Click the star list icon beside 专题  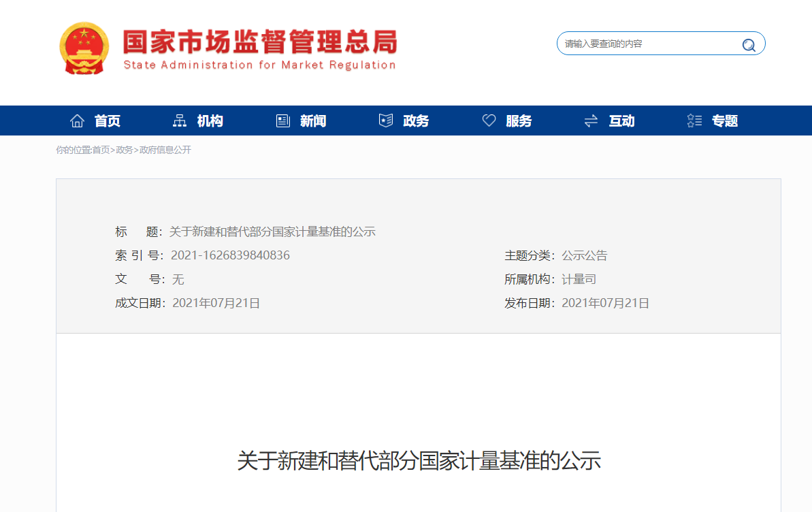[x=694, y=121]
